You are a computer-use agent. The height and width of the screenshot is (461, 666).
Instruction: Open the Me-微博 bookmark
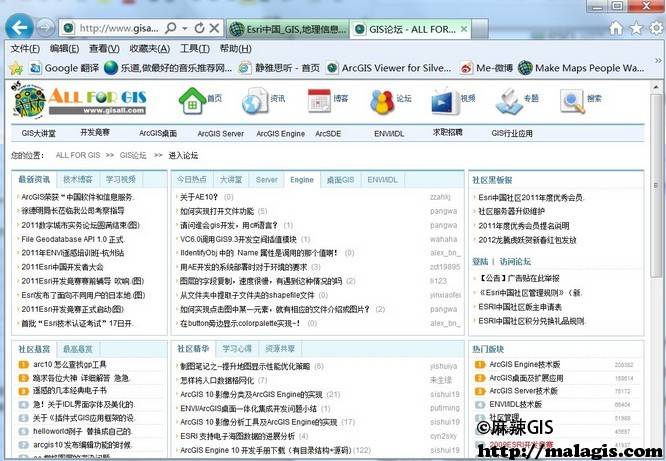tap(487, 68)
